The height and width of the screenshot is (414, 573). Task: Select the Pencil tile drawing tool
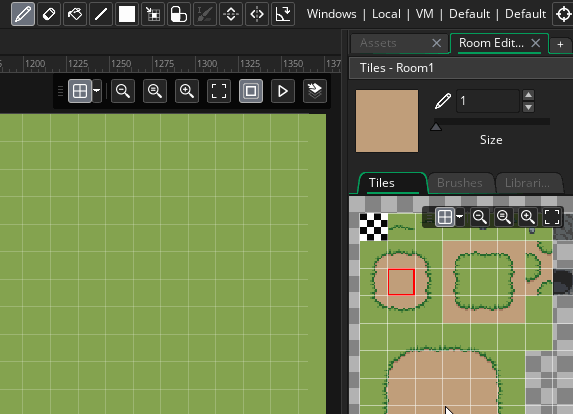tap(23, 14)
